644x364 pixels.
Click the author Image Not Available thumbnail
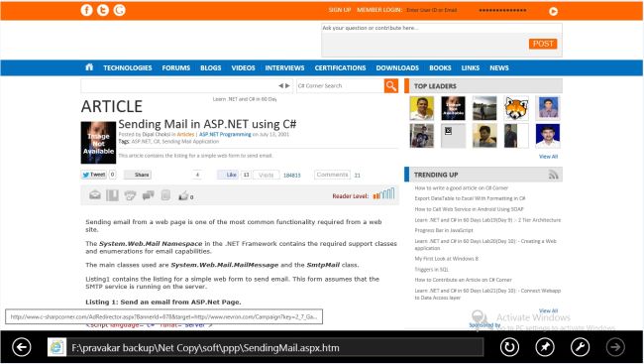[x=98, y=143]
